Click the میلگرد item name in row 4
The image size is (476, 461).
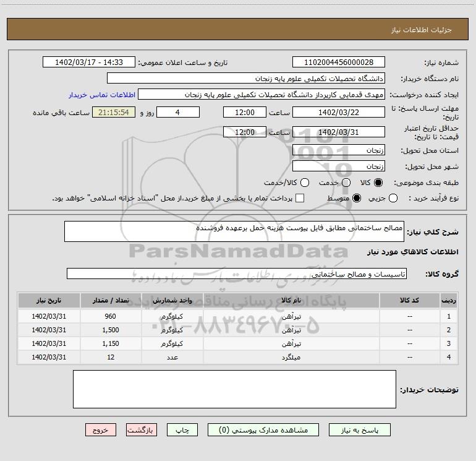point(291,358)
